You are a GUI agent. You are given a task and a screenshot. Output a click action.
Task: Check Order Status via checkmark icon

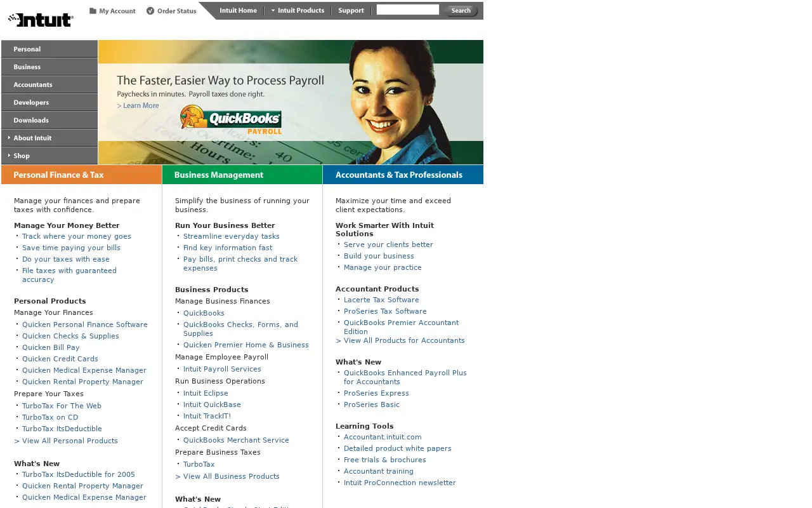point(171,11)
